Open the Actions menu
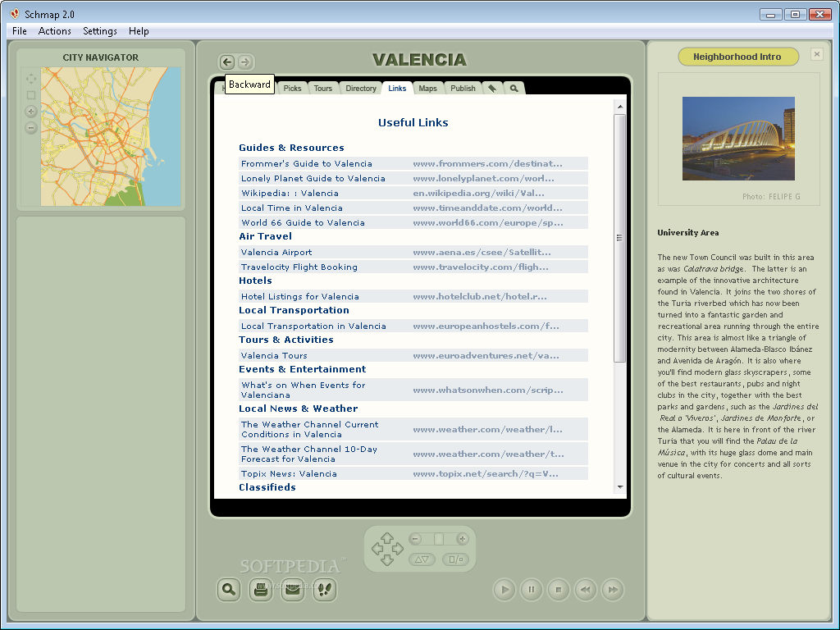840x630 pixels. pos(55,31)
